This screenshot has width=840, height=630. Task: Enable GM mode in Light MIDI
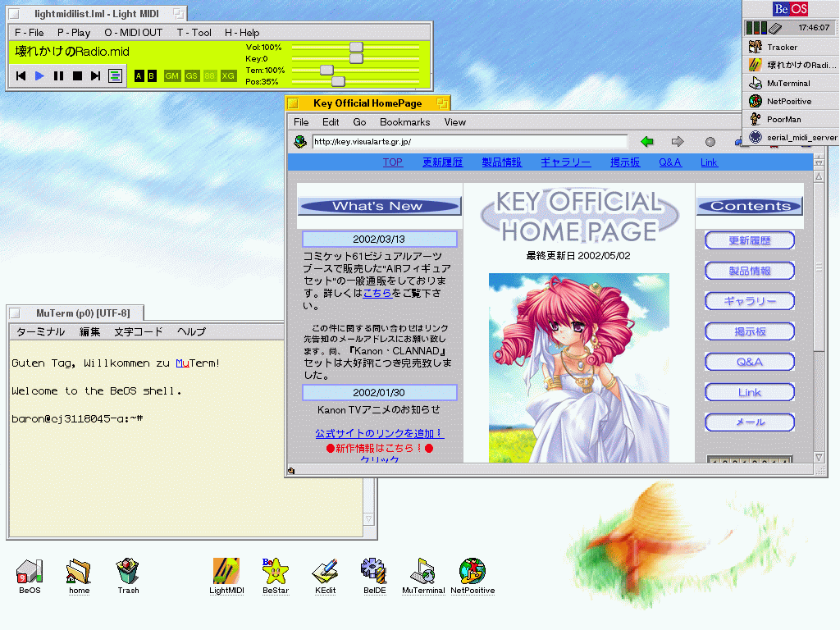pyautogui.click(x=172, y=76)
